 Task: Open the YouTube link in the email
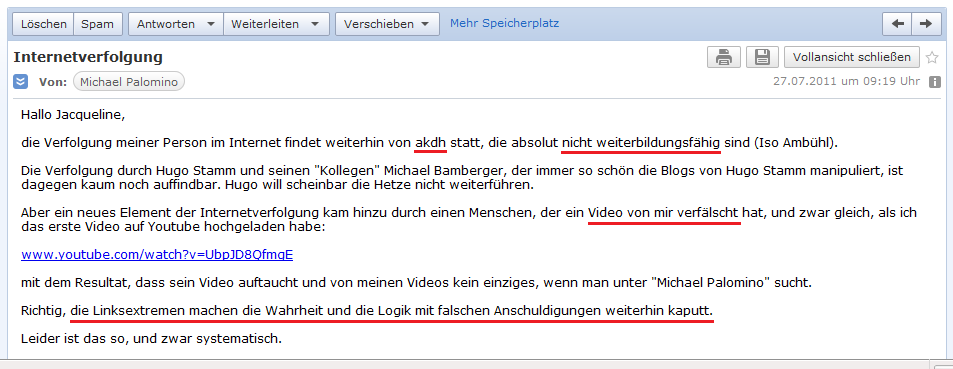click(157, 255)
